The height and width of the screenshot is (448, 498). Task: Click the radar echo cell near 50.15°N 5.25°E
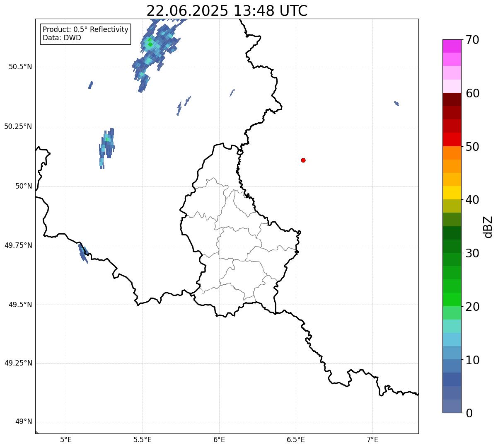107,148
